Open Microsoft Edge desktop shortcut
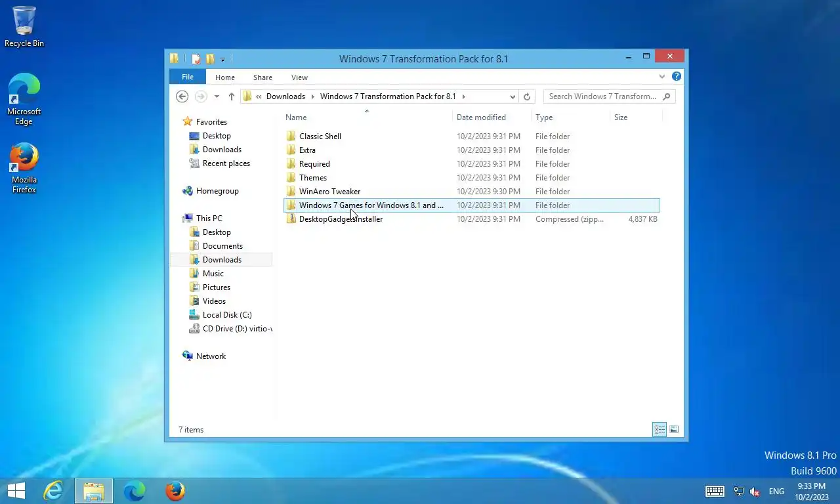 click(x=24, y=99)
